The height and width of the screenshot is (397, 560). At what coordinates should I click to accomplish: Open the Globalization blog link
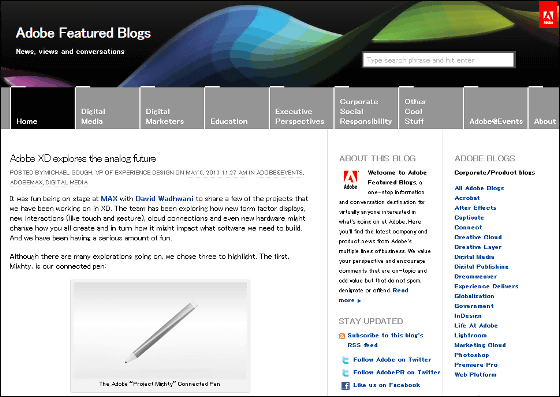(x=474, y=296)
